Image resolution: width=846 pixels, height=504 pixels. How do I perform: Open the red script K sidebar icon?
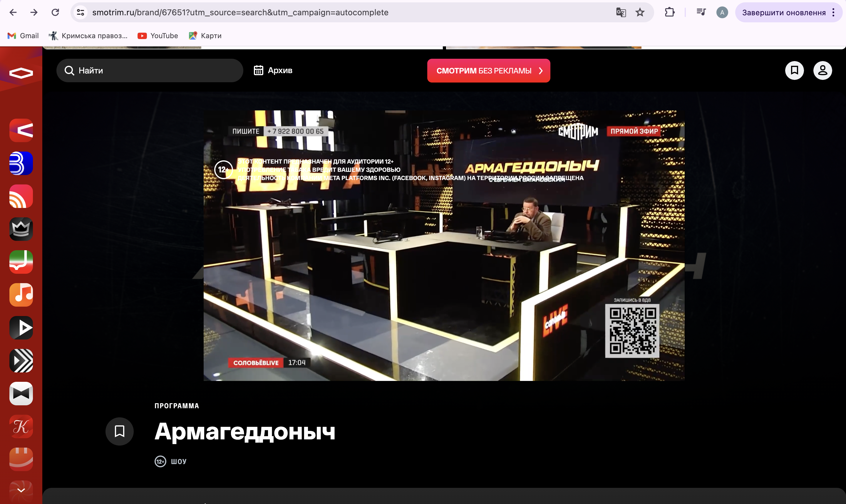[21, 426]
